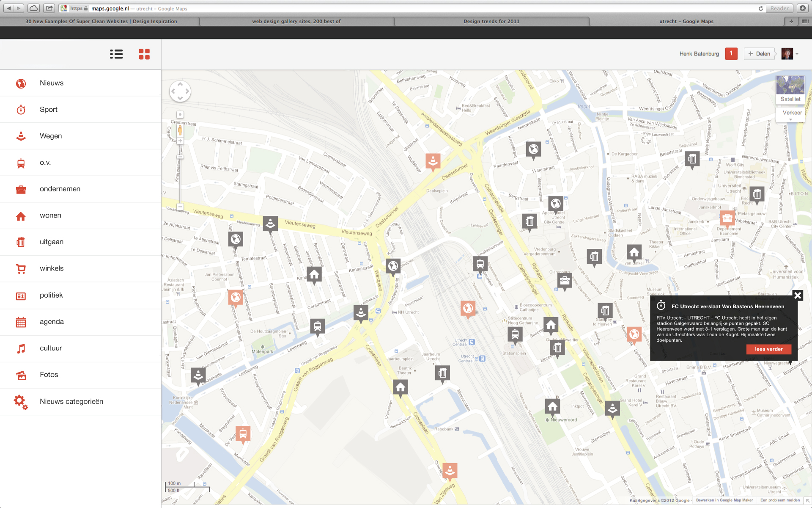Image resolution: width=812 pixels, height=508 pixels.
Task: Click the Henk Batenburg user name
Action: coord(699,54)
